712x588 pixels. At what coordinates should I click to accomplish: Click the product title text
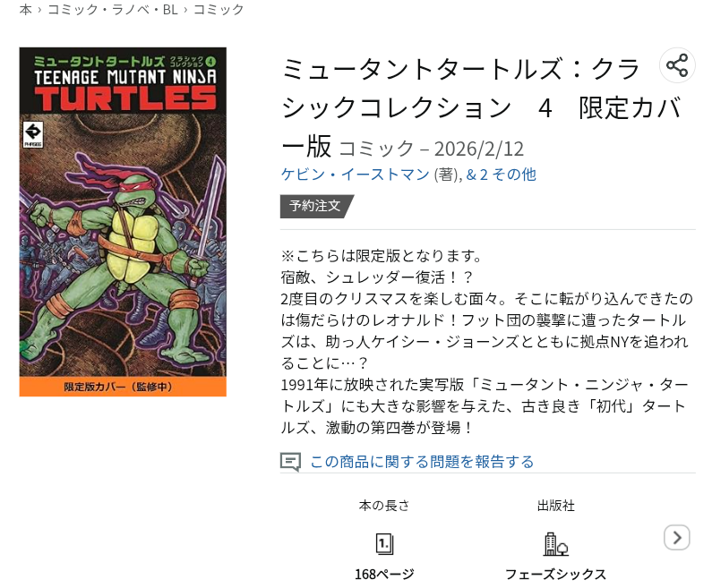482,107
